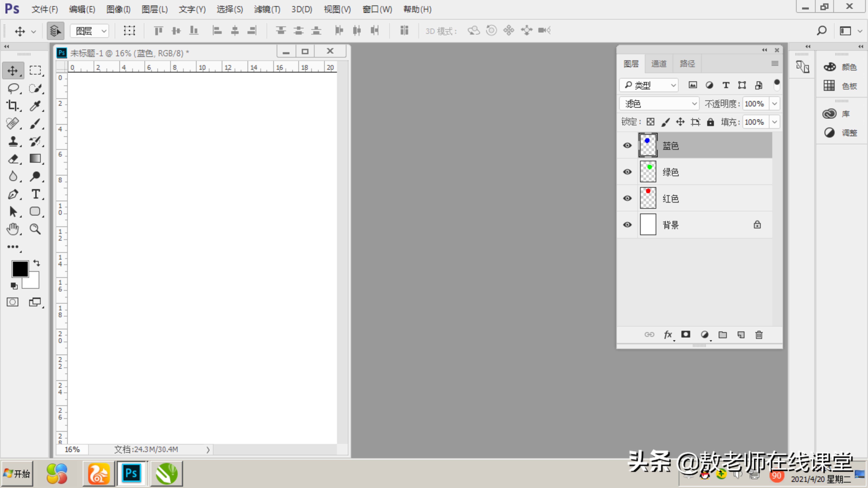Select the Crop tool

tap(13, 106)
